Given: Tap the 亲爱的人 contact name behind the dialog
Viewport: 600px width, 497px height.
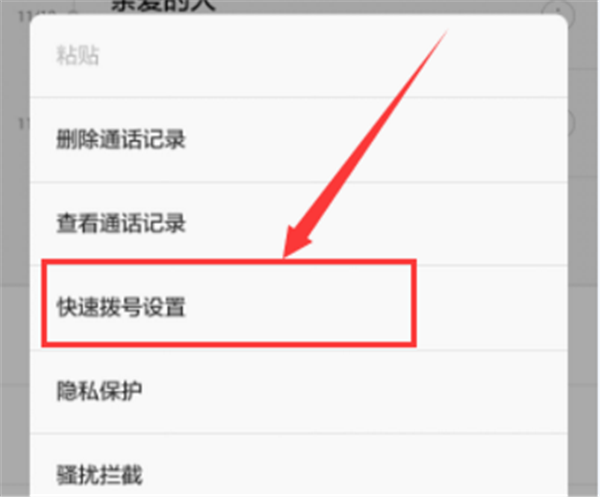Looking at the screenshot, I should click(x=164, y=5).
